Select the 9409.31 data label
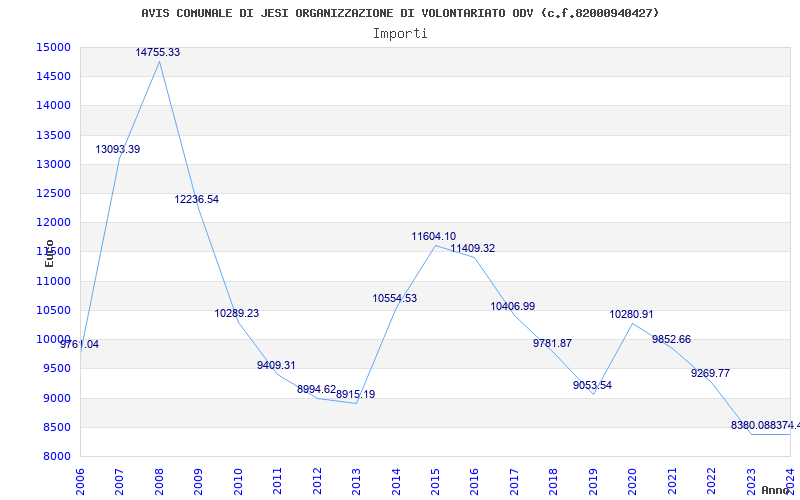The height and width of the screenshot is (500, 800). tap(276, 365)
